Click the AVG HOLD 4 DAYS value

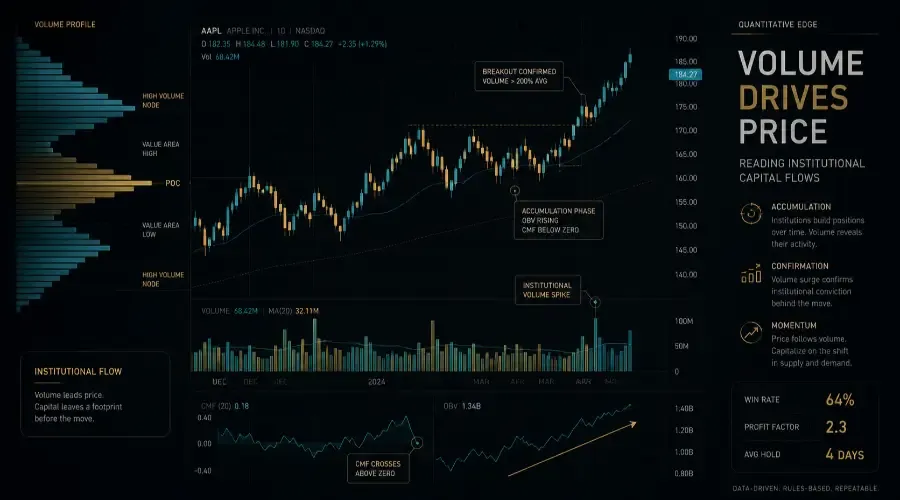(844, 454)
